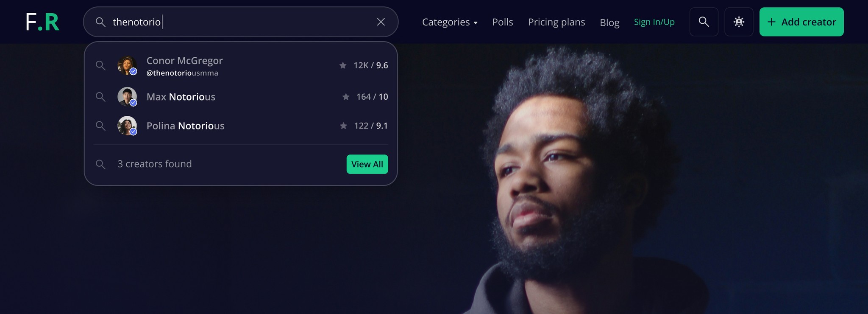
Task: Open the Blog link
Action: [609, 22]
